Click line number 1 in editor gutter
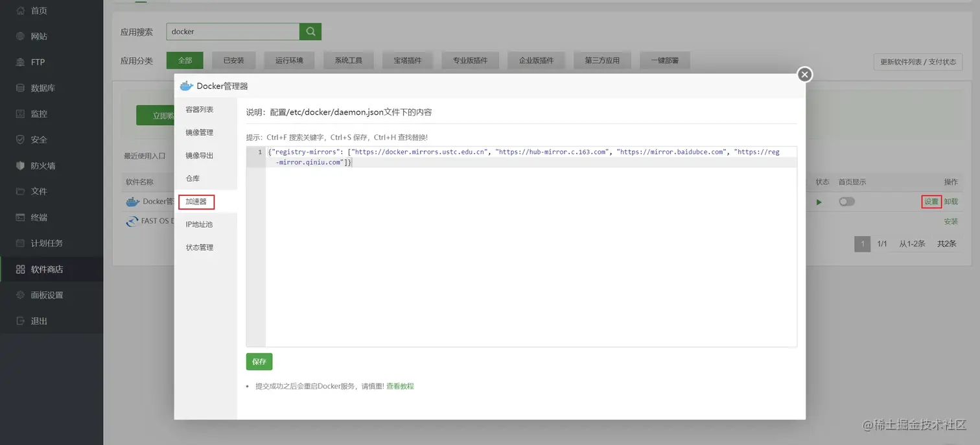Viewport: 980px width, 445px height. 260,152
